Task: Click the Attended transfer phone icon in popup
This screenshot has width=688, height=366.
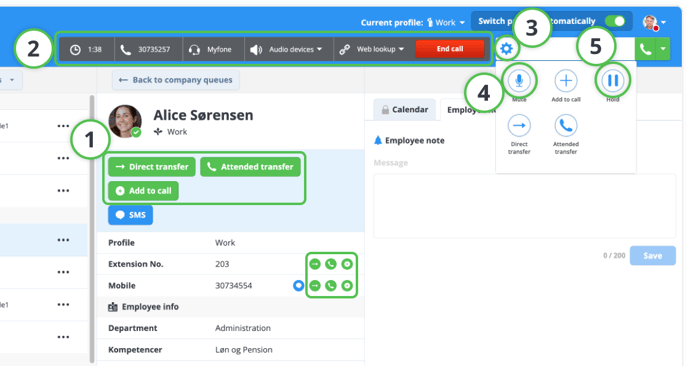Action: click(x=566, y=126)
